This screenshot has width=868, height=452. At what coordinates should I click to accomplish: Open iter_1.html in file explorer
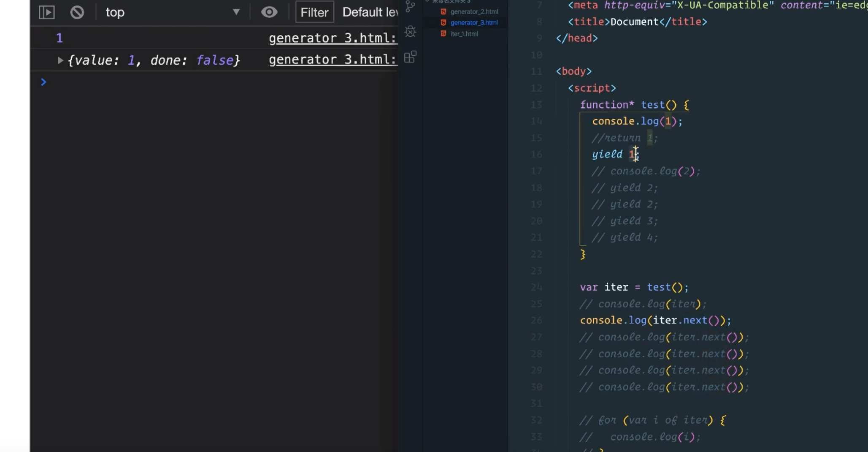pyautogui.click(x=464, y=34)
